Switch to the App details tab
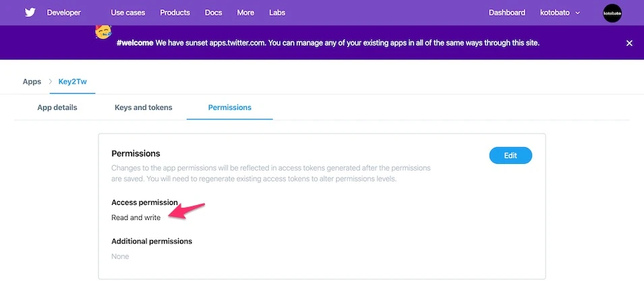The image size is (644, 286). pyautogui.click(x=57, y=108)
